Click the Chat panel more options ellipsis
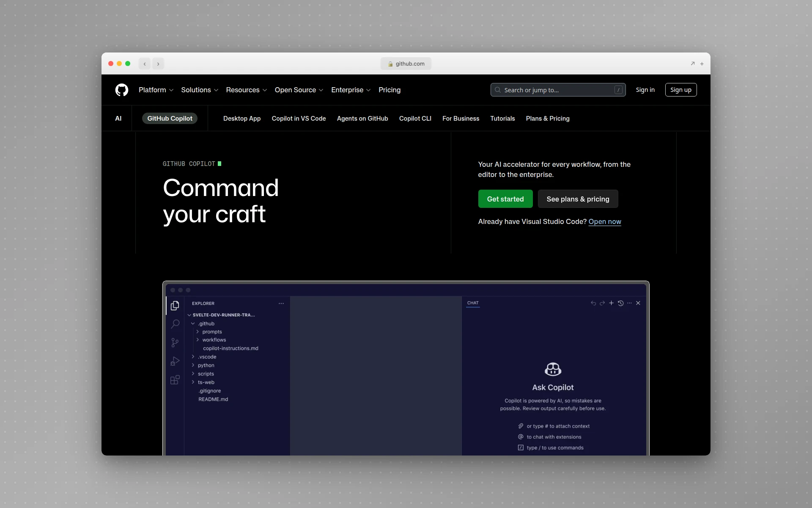Screen dimensions: 812x508 629,303
